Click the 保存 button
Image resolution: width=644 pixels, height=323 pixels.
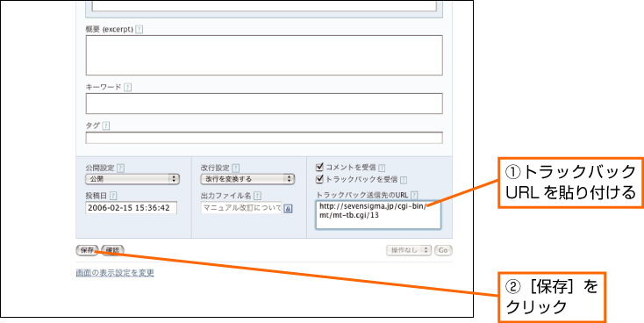tap(87, 250)
